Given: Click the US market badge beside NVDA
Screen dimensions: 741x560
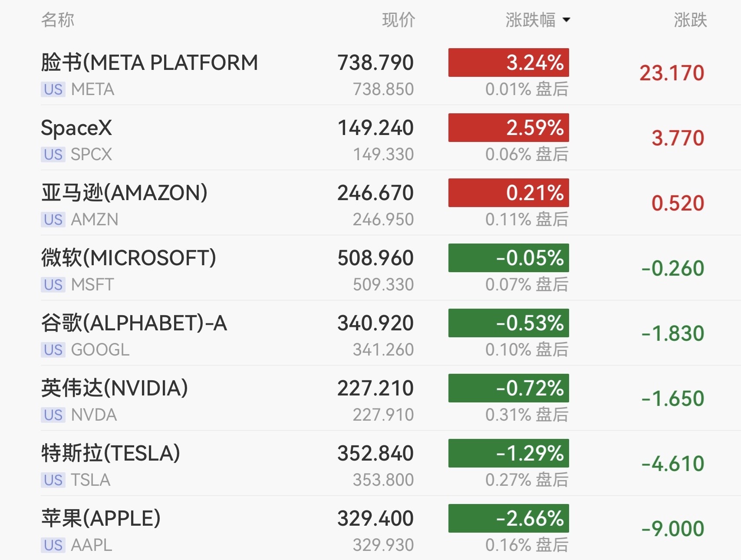Looking at the screenshot, I should click(53, 415).
